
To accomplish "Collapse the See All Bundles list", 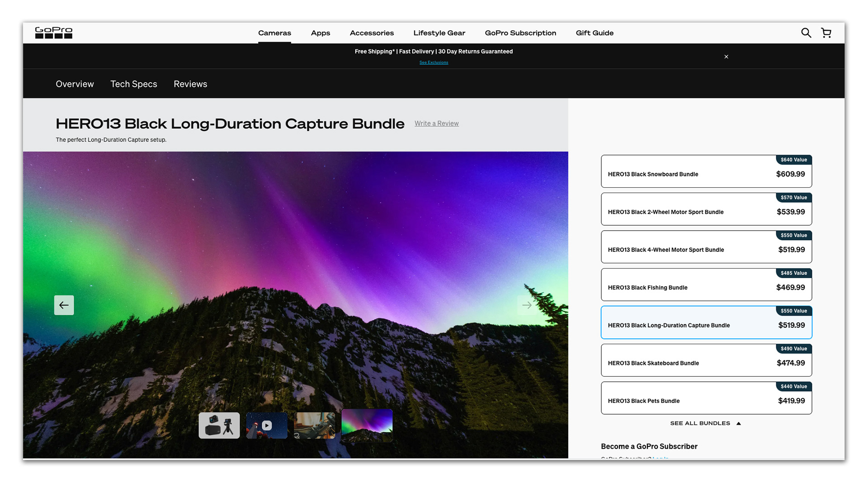I will pyautogui.click(x=705, y=423).
